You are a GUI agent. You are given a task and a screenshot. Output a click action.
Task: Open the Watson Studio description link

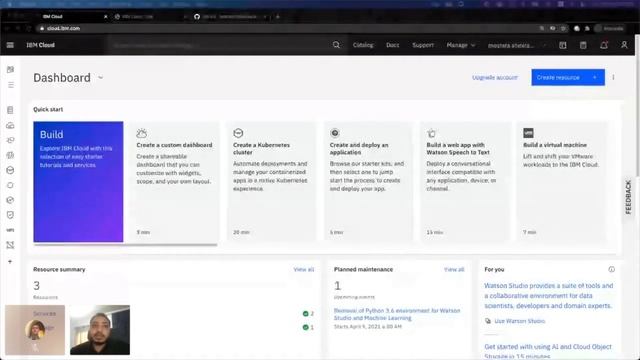[549, 296]
